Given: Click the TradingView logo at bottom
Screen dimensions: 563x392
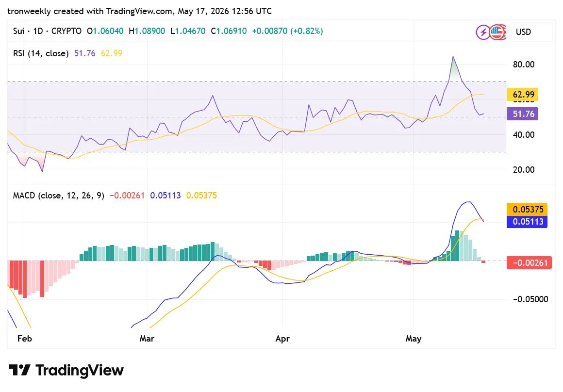Looking at the screenshot, I should [66, 370].
